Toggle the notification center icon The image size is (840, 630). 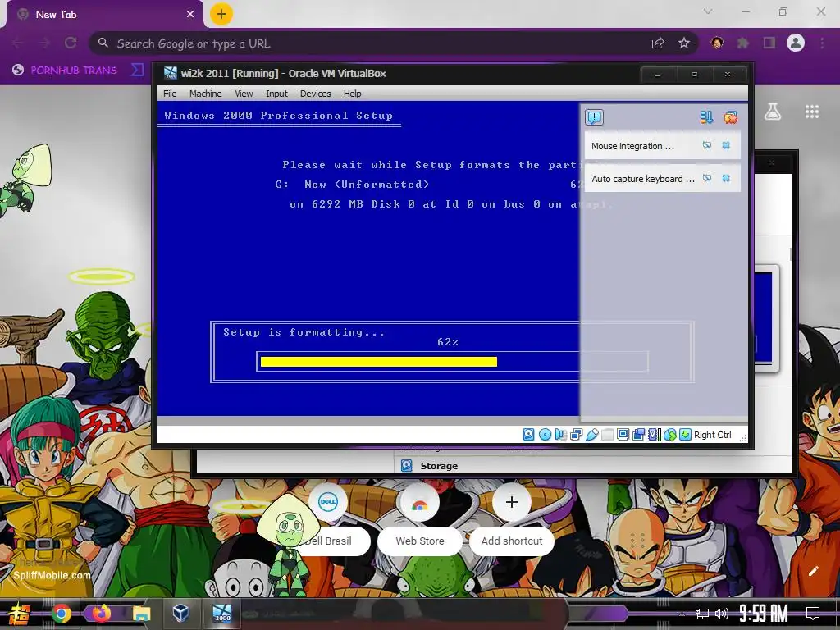coord(594,117)
